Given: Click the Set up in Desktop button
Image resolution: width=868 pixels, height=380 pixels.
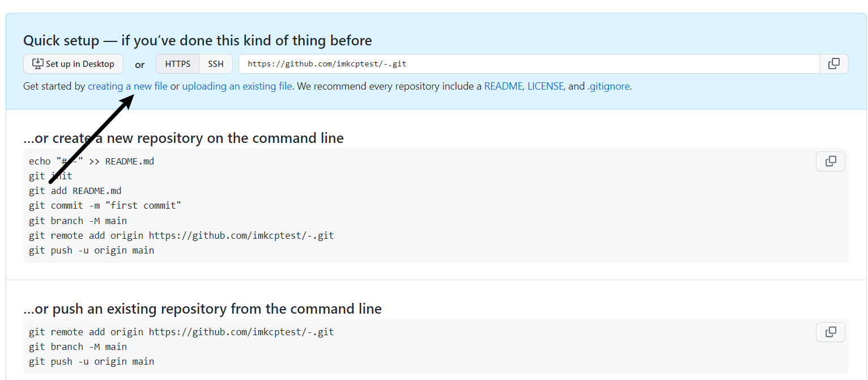Looking at the screenshot, I should click(x=73, y=64).
